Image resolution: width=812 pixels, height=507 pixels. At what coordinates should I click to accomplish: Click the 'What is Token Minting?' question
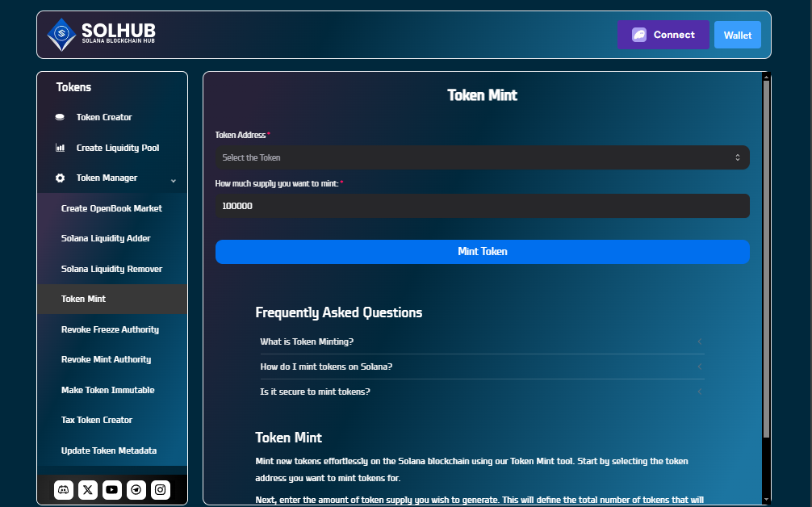[x=307, y=341]
